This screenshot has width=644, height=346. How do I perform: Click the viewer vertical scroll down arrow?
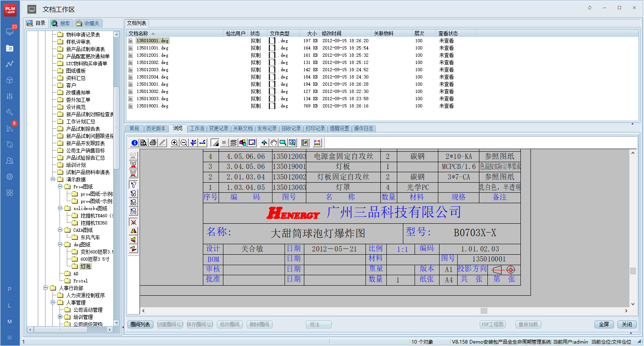tap(633, 304)
